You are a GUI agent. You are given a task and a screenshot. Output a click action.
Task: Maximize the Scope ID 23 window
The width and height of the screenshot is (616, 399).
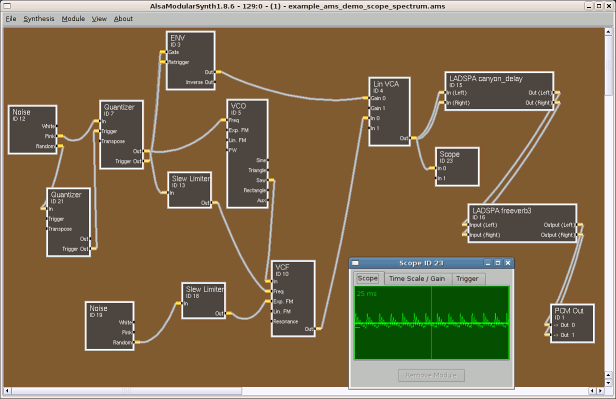[498, 263]
